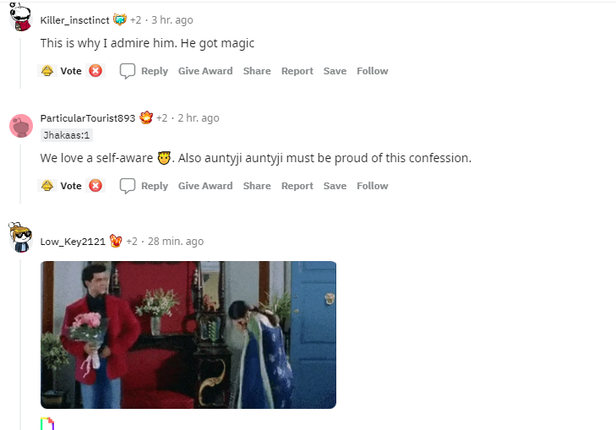Downvote Killer_insctinct's comment with red X

tap(95, 71)
